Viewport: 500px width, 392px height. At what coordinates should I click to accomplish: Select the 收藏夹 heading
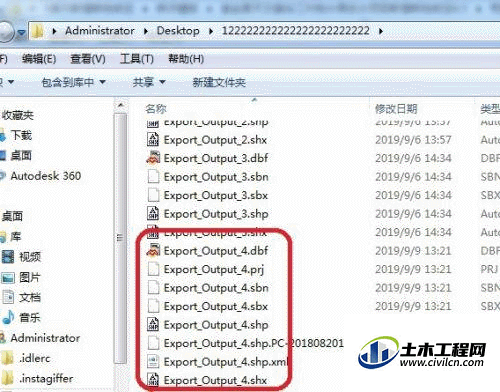[x=18, y=115]
